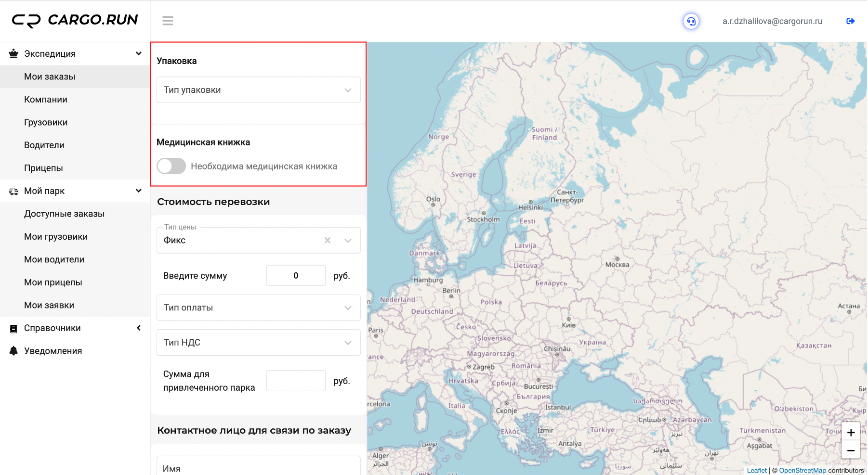
Task: Expand the Справочники sidebar section
Action: (x=138, y=328)
